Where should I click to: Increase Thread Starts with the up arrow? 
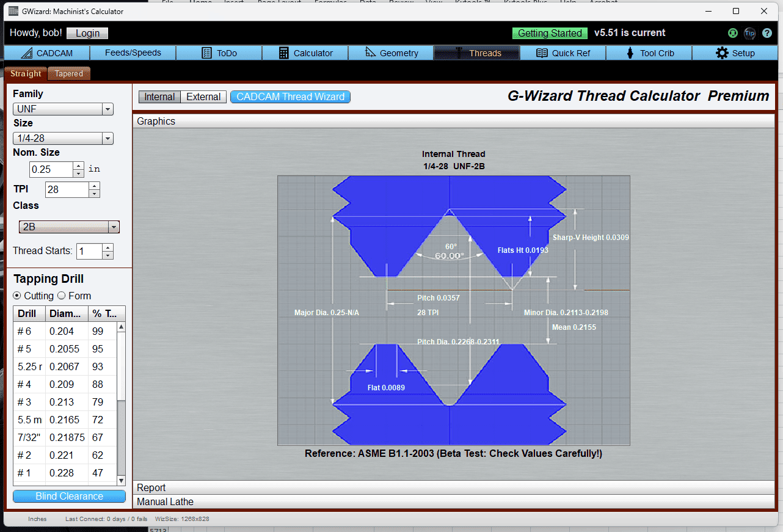(x=106, y=248)
